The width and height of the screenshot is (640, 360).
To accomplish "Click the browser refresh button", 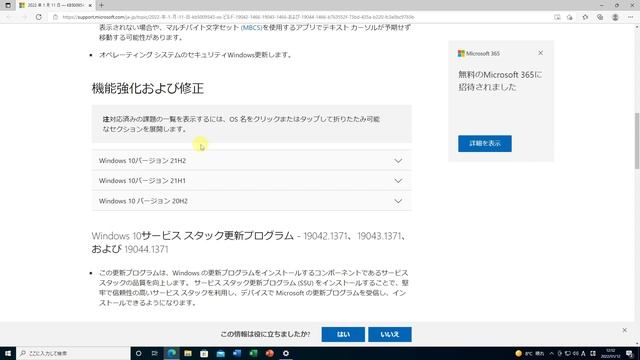I will coord(39,17).
